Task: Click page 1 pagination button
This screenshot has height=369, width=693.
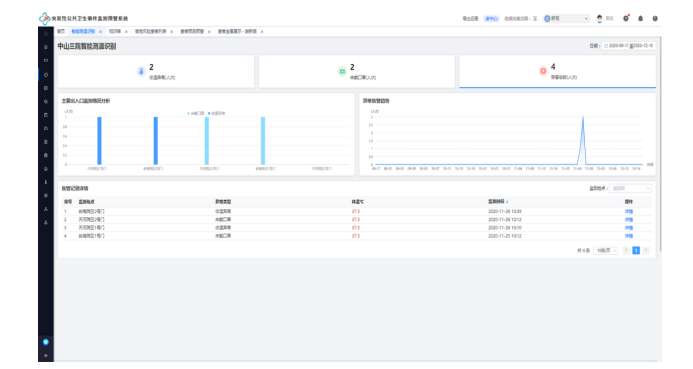Action: coord(636,251)
